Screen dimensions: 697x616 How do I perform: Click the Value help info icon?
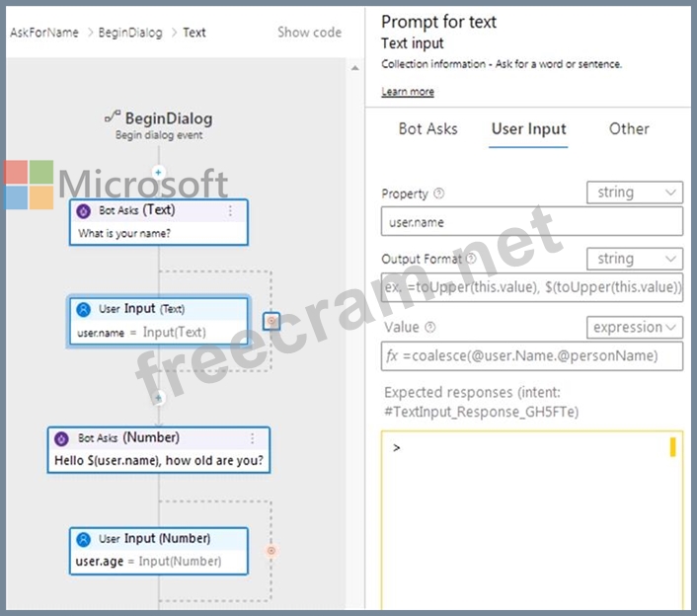click(430, 328)
